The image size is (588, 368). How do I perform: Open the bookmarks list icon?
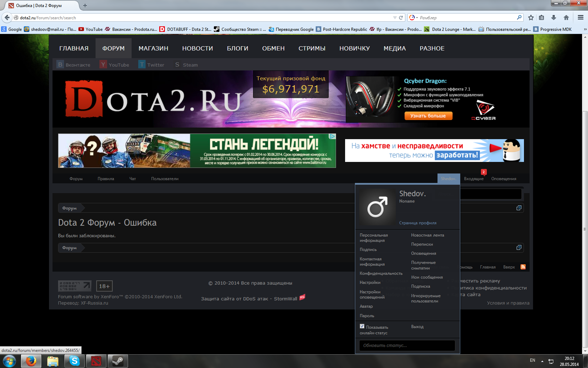pos(541,18)
